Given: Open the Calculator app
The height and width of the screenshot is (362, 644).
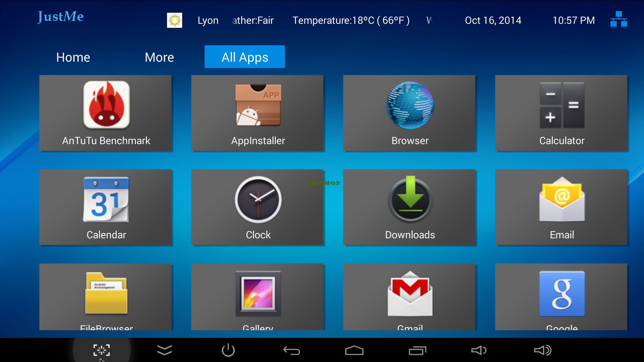Looking at the screenshot, I should tap(562, 113).
